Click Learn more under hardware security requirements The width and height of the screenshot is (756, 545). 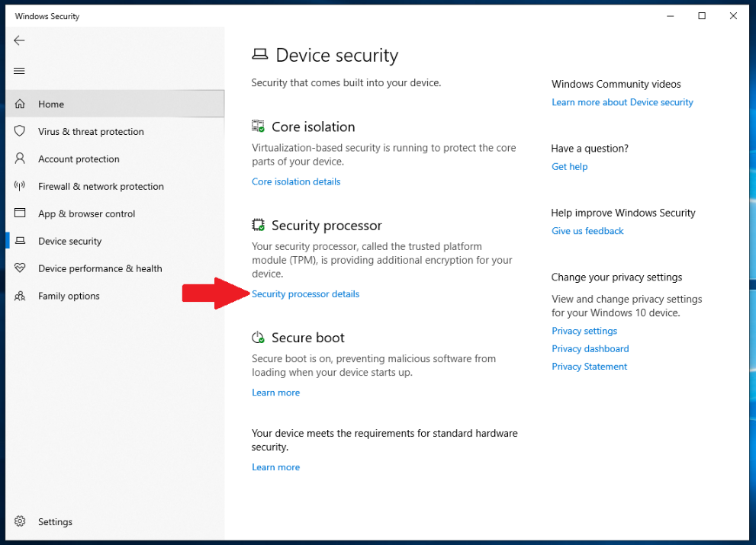(276, 467)
